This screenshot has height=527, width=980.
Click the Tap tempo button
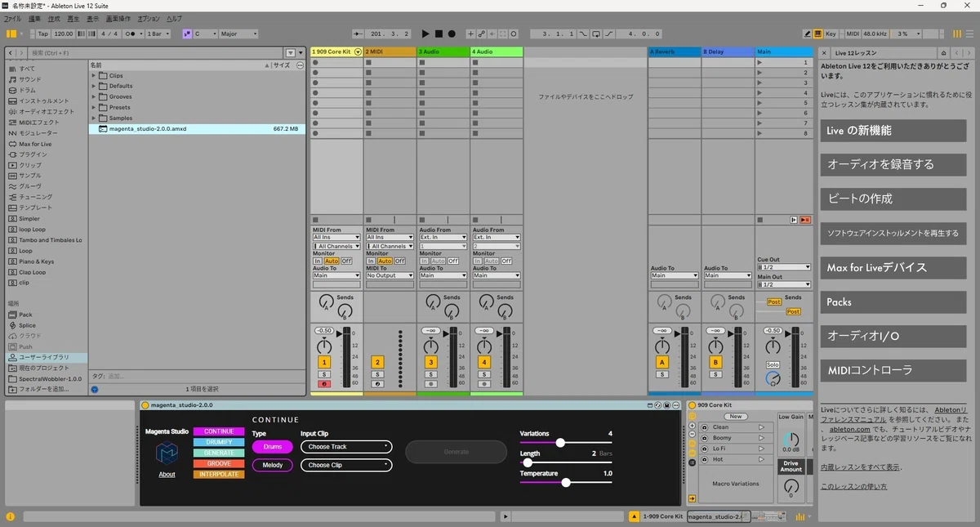(43, 33)
